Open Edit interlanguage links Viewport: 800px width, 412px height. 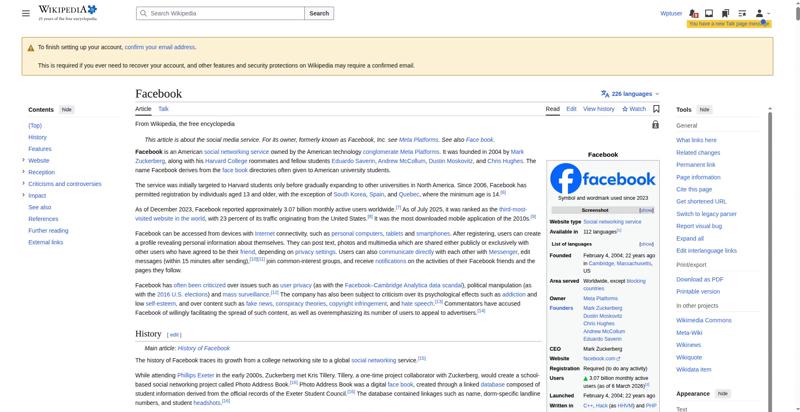707,251
